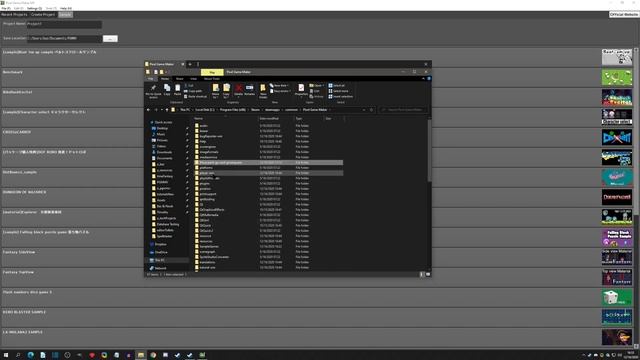Switch Explorer to details view button

[422, 274]
